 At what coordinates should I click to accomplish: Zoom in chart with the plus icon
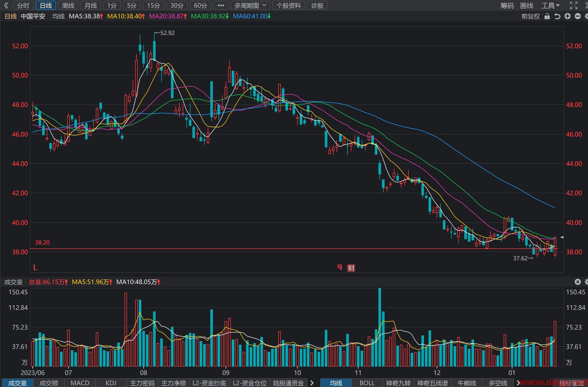pyautogui.click(x=568, y=16)
